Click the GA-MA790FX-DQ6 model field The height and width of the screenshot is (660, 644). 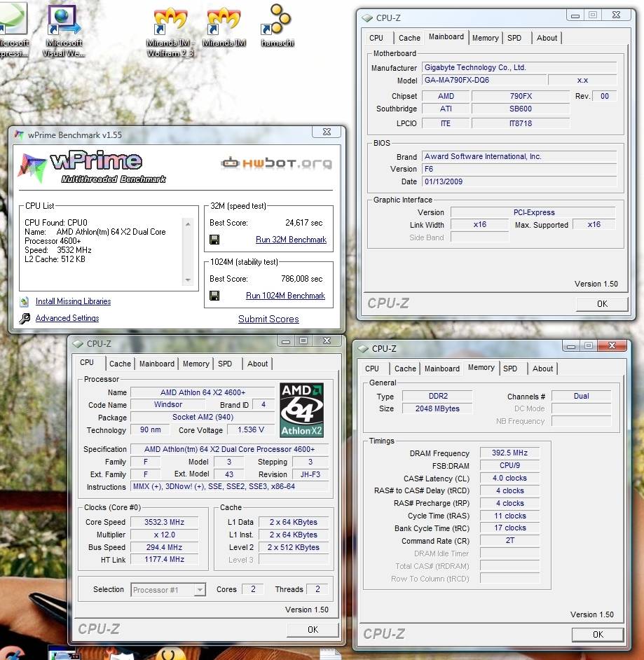pyautogui.click(x=484, y=80)
